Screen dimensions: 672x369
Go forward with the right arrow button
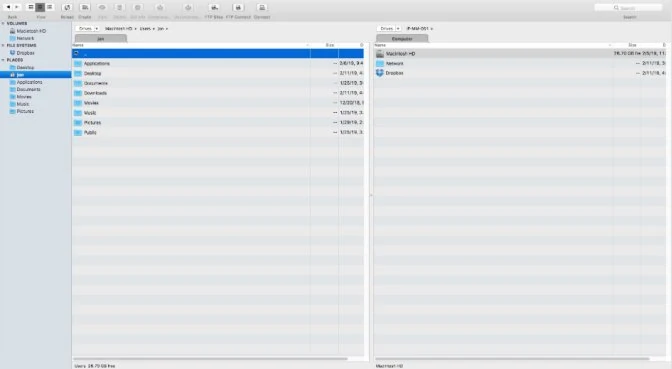(17, 7)
